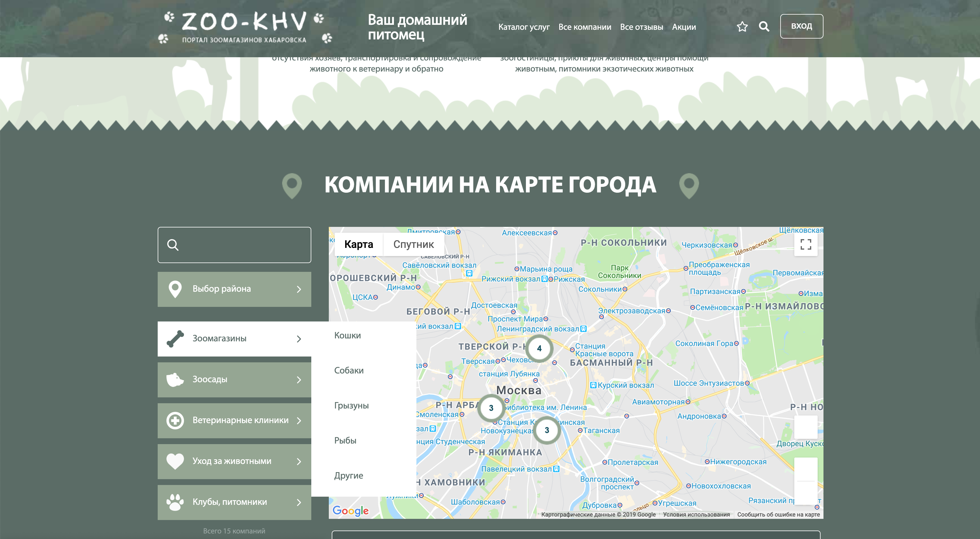Click magnifier icon inside company search box
This screenshot has width=980, height=539.
(x=173, y=245)
